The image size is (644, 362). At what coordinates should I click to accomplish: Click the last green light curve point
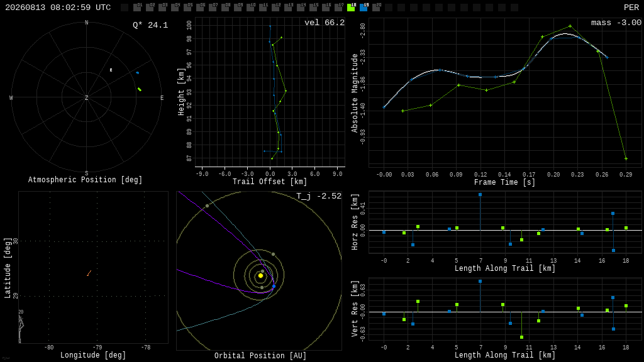coord(626,158)
